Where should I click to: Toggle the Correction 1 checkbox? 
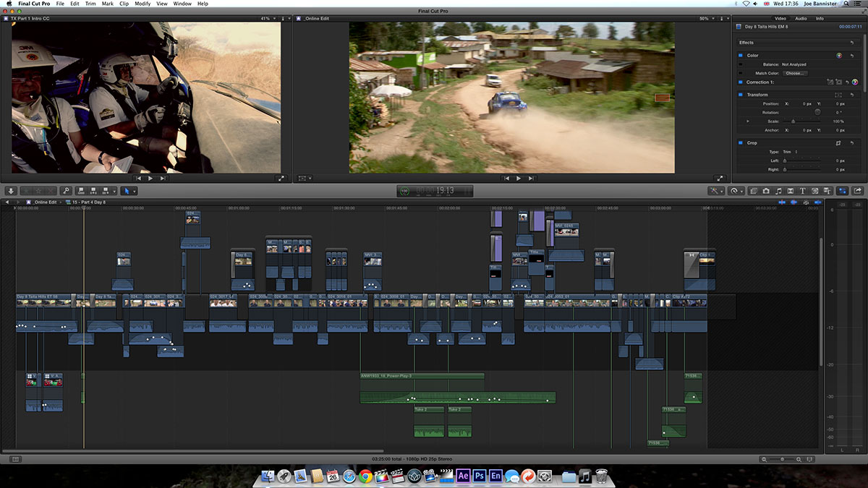741,82
